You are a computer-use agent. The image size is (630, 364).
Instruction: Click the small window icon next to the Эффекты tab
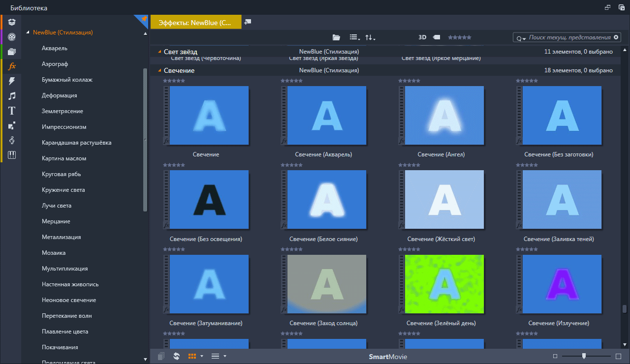(x=248, y=22)
